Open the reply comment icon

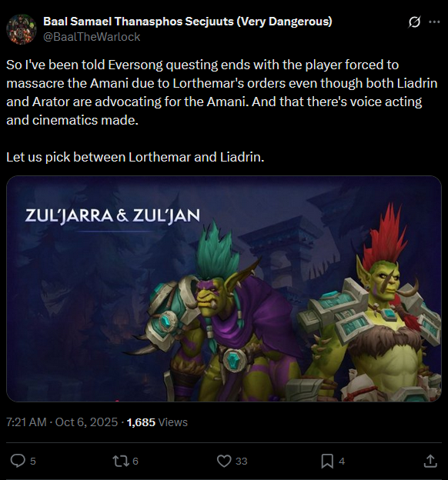click(18, 461)
